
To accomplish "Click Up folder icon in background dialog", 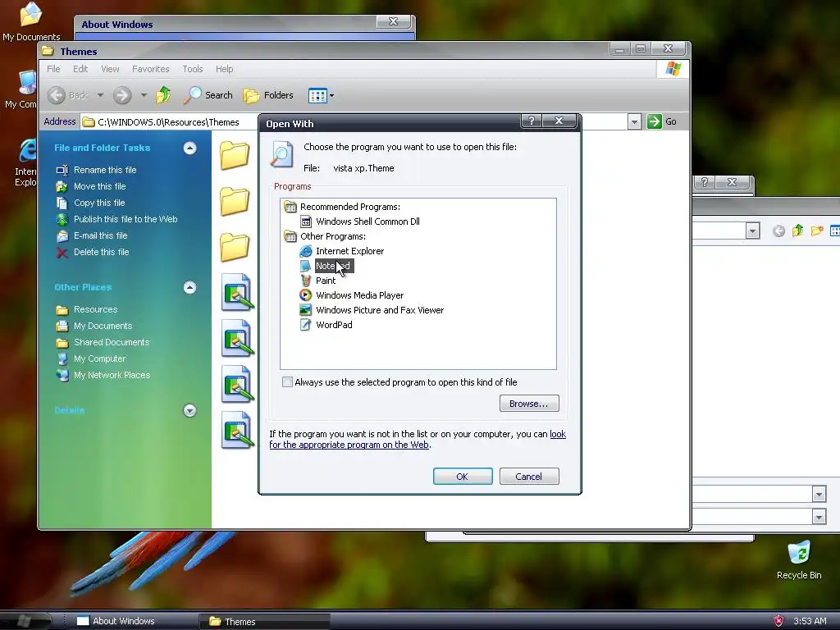I will pyautogui.click(x=797, y=231).
